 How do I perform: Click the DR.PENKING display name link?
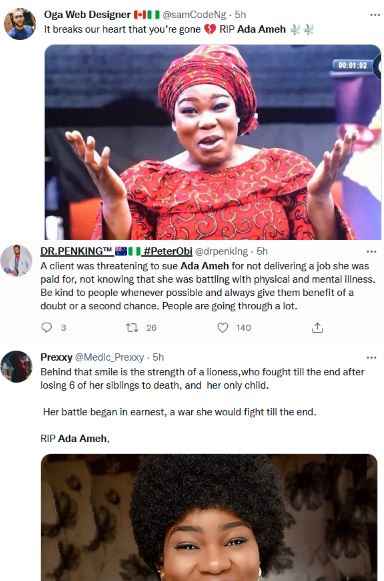coord(76,251)
